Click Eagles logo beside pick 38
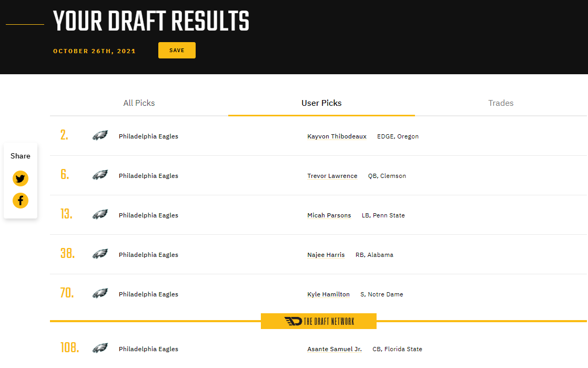Image resolution: width=588 pixels, height=368 pixels. tap(100, 254)
